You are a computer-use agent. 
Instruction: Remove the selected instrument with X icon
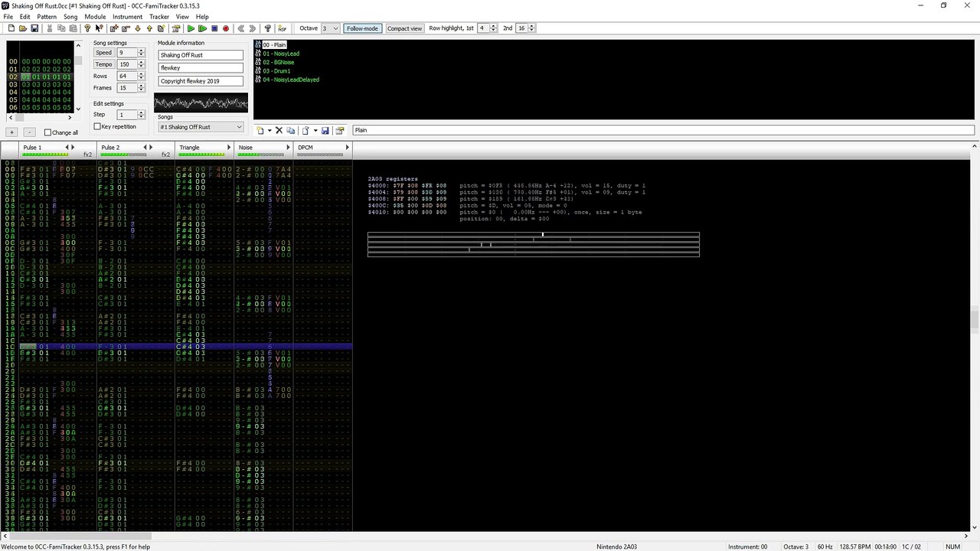coord(279,130)
